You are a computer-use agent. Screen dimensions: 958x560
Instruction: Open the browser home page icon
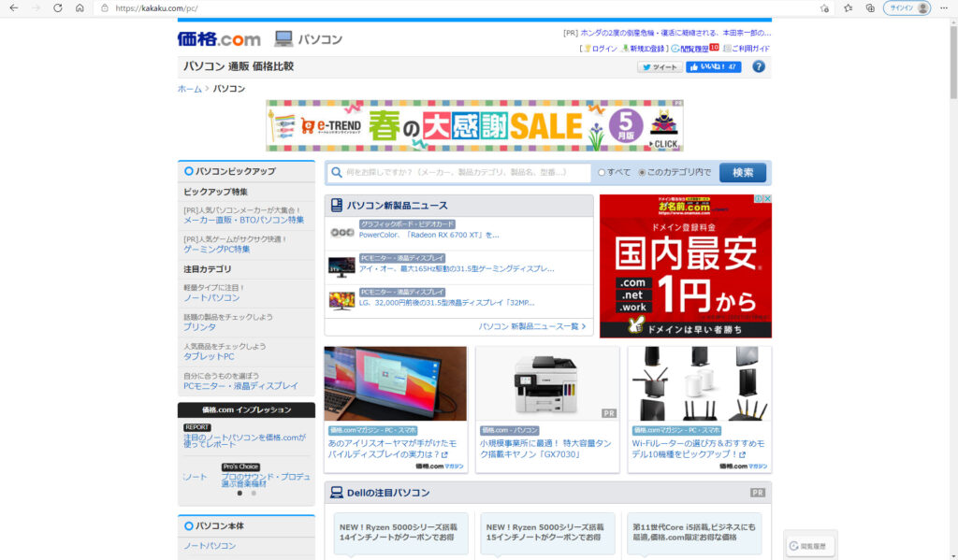tap(80, 7)
